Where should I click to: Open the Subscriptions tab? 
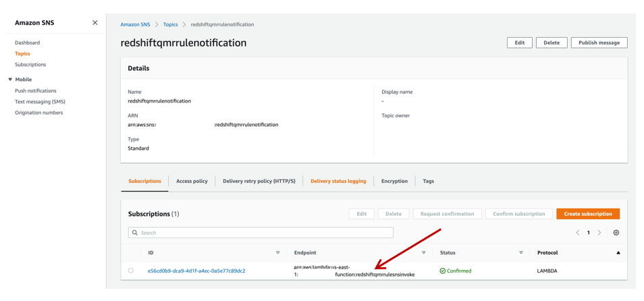(144, 181)
